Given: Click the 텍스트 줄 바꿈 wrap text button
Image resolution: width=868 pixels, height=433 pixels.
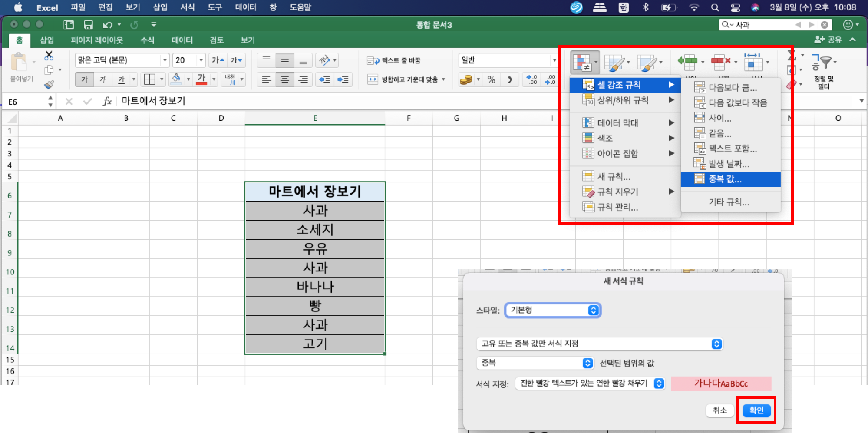Looking at the screenshot, I should (x=393, y=60).
